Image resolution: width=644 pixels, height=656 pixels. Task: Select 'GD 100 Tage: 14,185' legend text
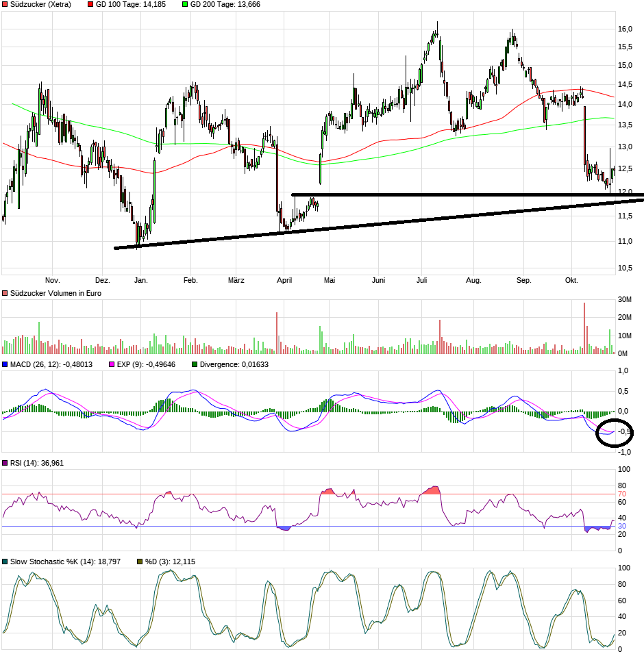tap(131, 5)
